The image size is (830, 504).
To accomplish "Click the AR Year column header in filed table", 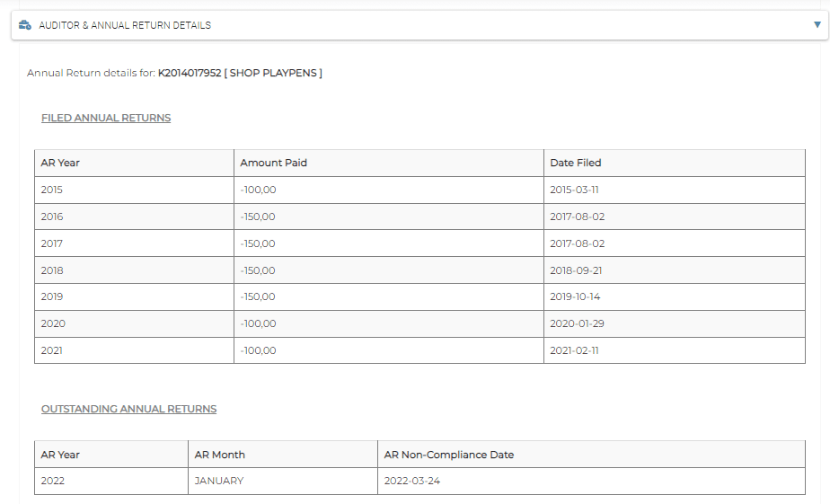I will point(60,163).
